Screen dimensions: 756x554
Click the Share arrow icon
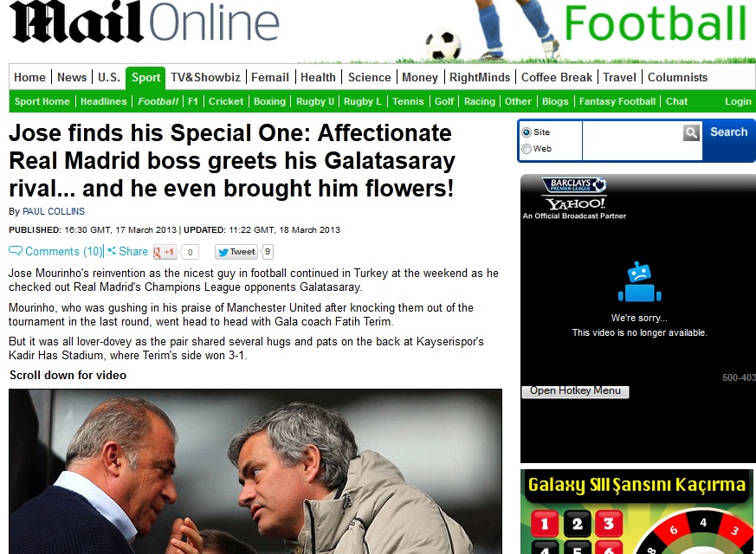click(112, 250)
